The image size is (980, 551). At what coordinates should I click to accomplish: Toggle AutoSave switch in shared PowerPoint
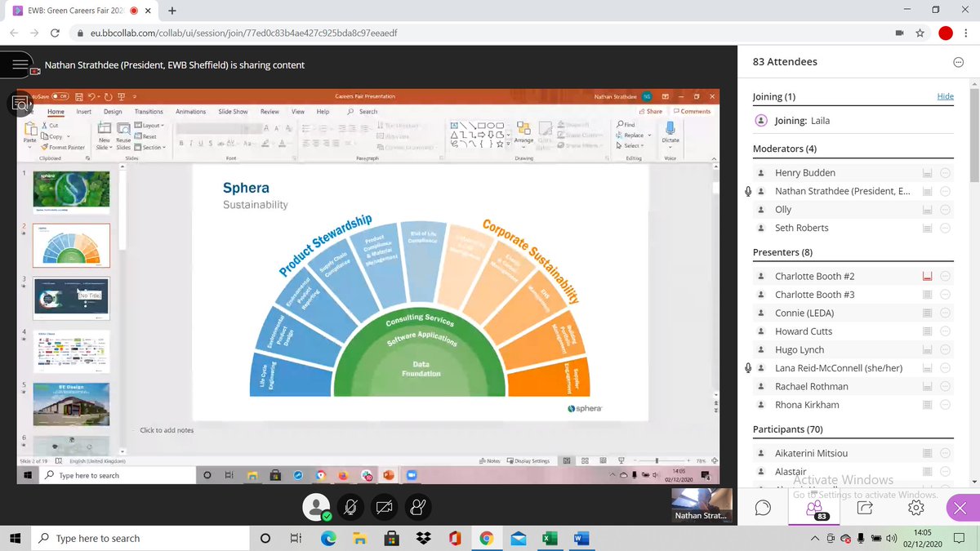pos(61,96)
